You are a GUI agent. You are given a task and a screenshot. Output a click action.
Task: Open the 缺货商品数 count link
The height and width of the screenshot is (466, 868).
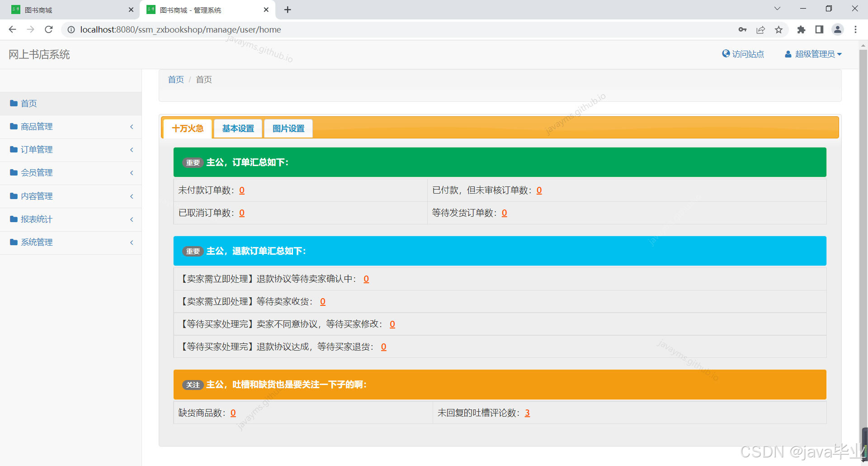(x=233, y=413)
